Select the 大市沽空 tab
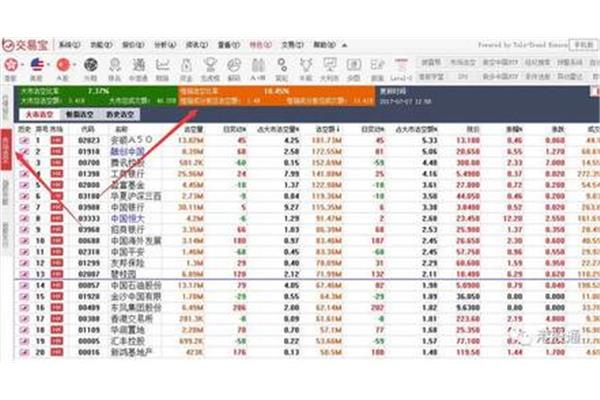Viewport: 600px width, 400px height. coord(39,114)
